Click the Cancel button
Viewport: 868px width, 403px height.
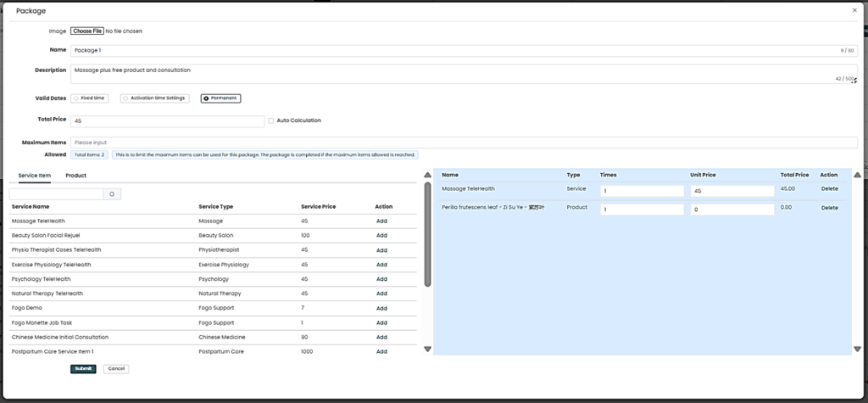coord(116,369)
